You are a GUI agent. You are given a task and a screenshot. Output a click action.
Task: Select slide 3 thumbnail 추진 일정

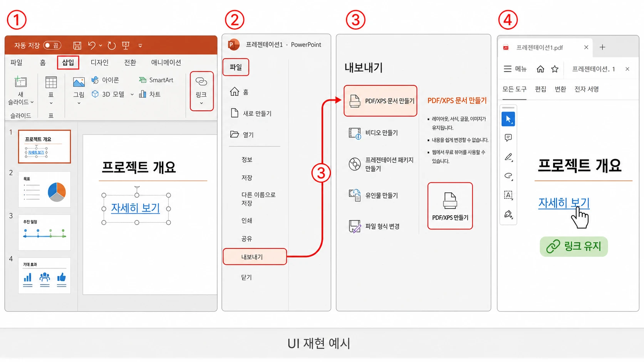[44, 232]
